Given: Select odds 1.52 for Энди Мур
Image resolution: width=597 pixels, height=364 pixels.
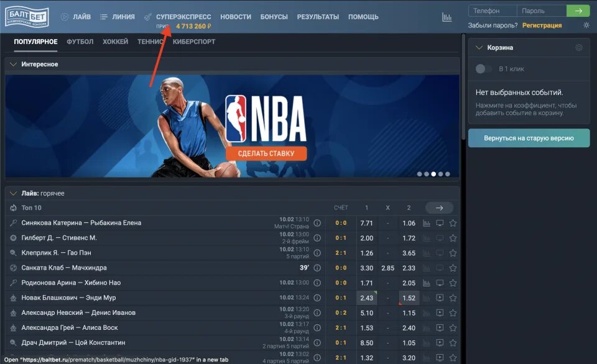Looking at the screenshot, I should coord(409,298).
